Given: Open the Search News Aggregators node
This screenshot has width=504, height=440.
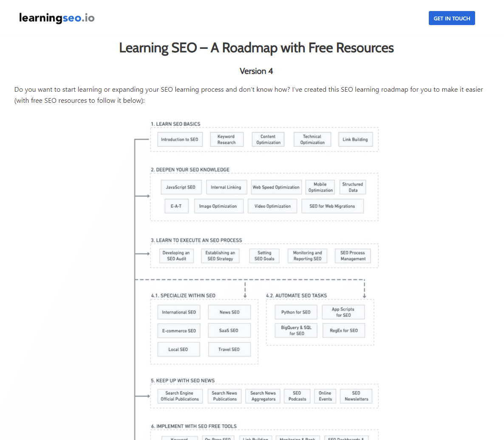Looking at the screenshot, I should 263,395.
